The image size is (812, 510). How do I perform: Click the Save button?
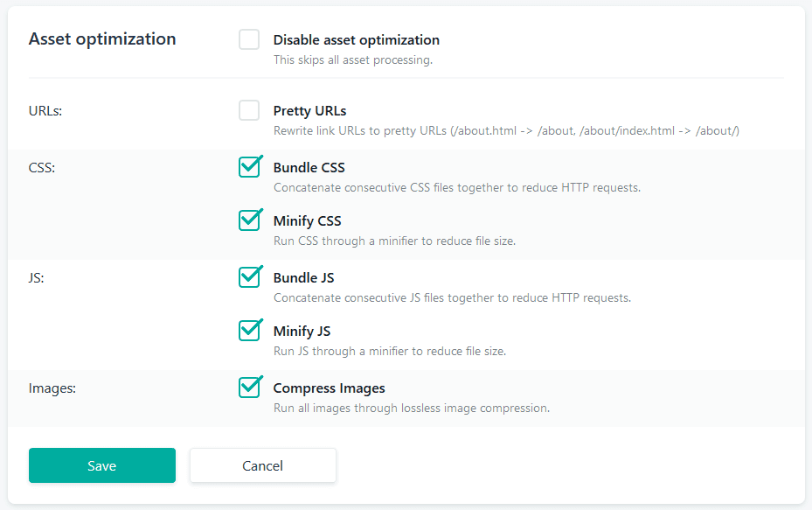tap(102, 465)
